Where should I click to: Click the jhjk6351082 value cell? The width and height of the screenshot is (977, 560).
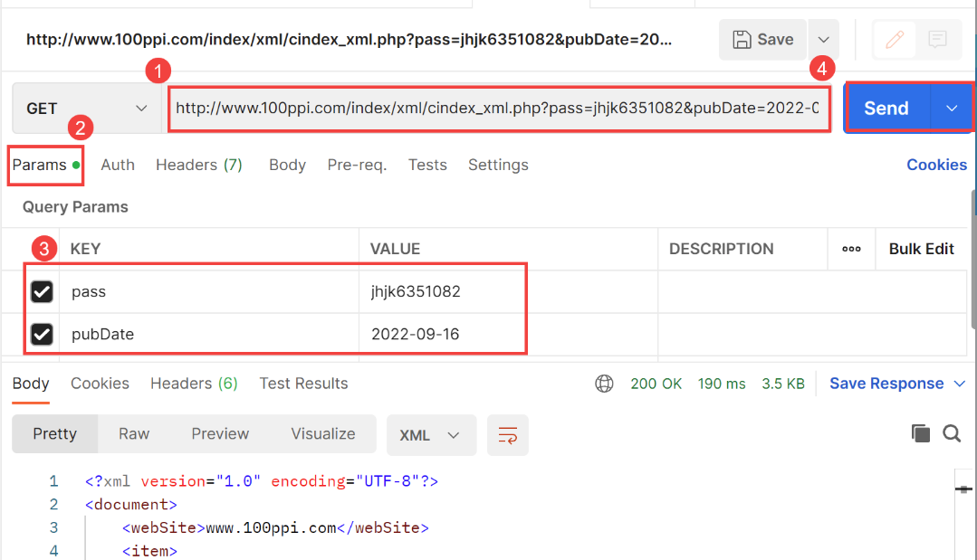508,292
